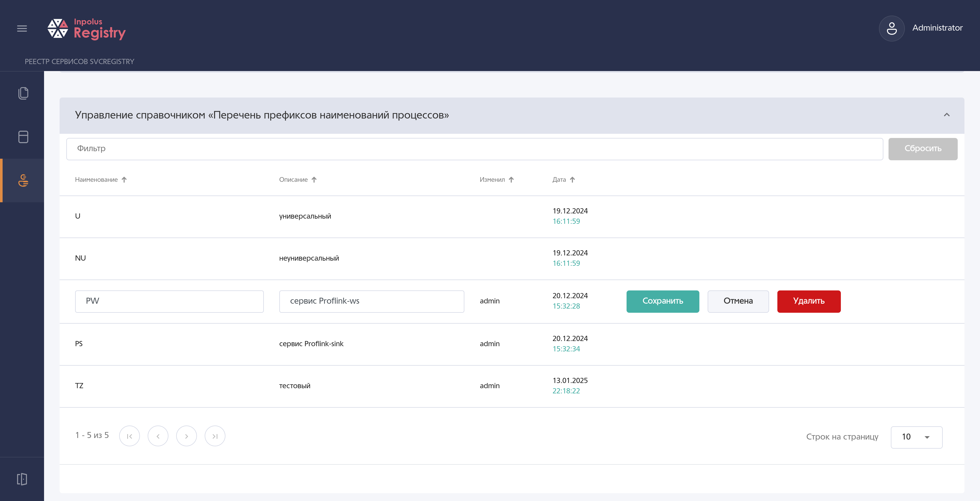The image size is (980, 501).
Task: Click РЕЕСТР СЕРВИСОВ SVCREGISTRY breadcrumb
Action: (80, 62)
